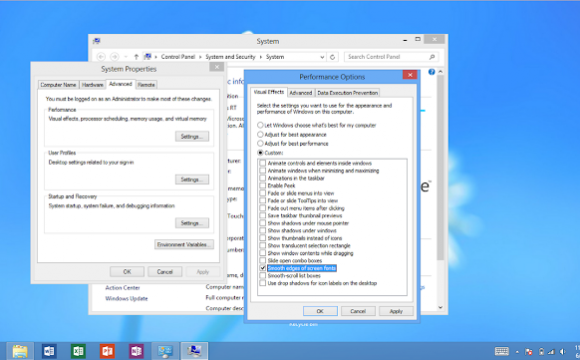Click the last highlighted taskbar app icon
The height and width of the screenshot is (360, 580).
point(194,351)
